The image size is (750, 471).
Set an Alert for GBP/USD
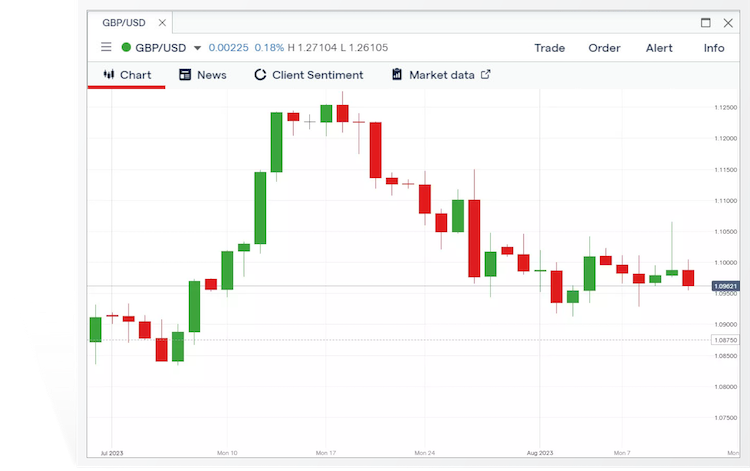(659, 48)
